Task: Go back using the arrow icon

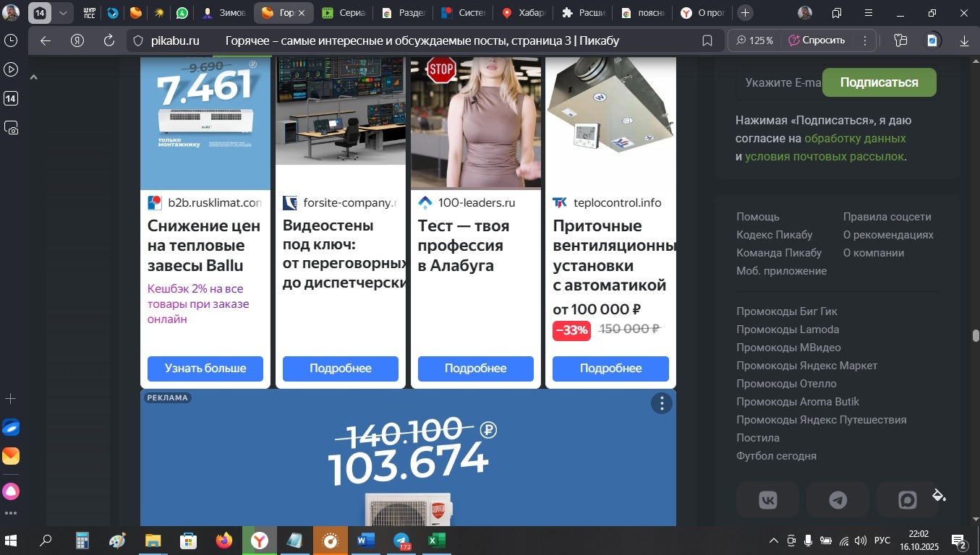Action: 46,41
